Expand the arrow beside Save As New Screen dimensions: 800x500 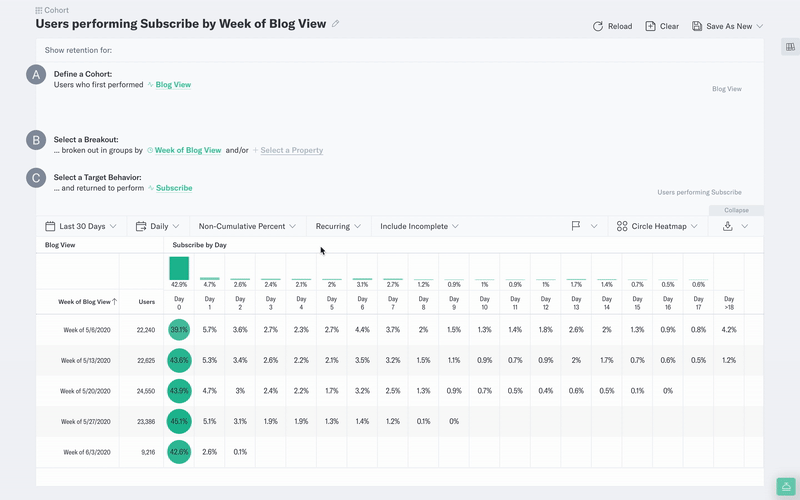point(760,26)
